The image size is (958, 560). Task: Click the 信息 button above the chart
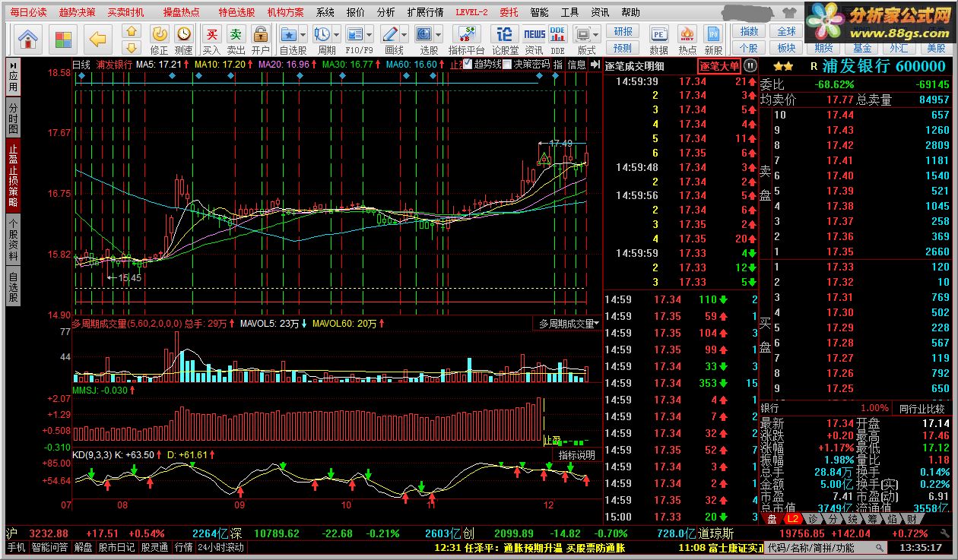pyautogui.click(x=576, y=65)
